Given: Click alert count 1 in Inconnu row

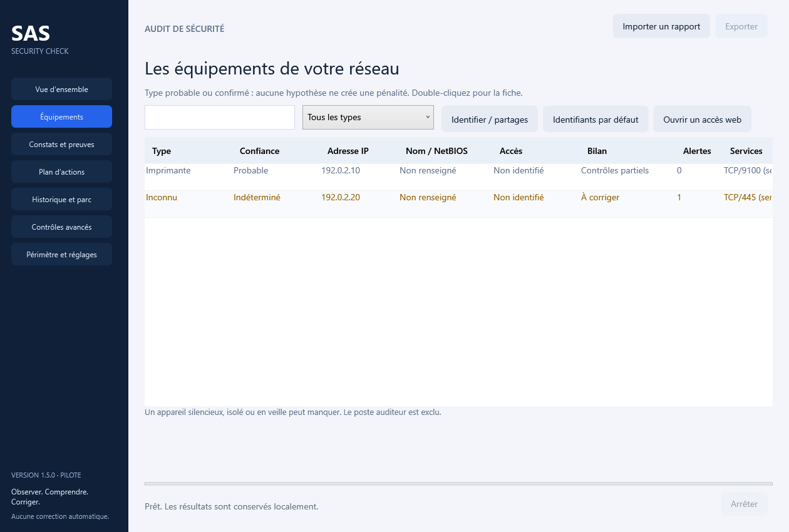Looking at the screenshot, I should click(679, 197).
